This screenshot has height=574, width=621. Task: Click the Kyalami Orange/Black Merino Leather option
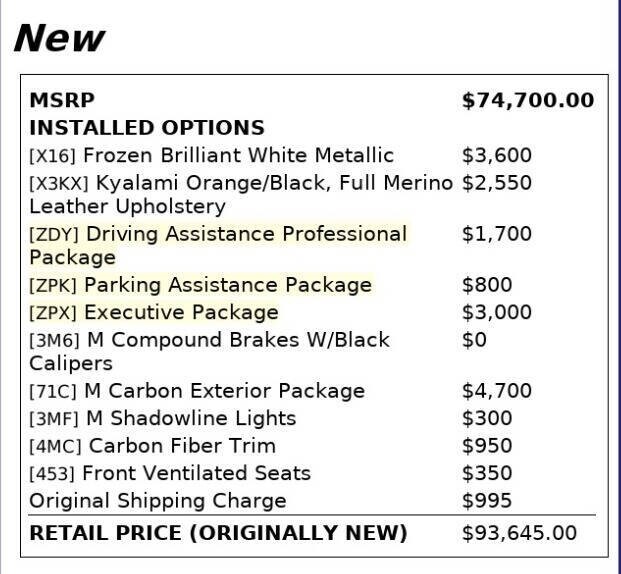pyautogui.click(x=241, y=195)
